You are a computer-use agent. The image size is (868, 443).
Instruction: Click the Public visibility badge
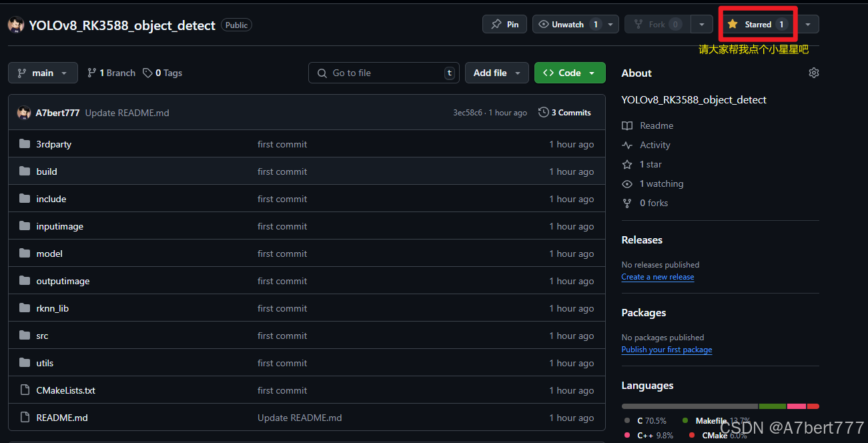(x=236, y=25)
